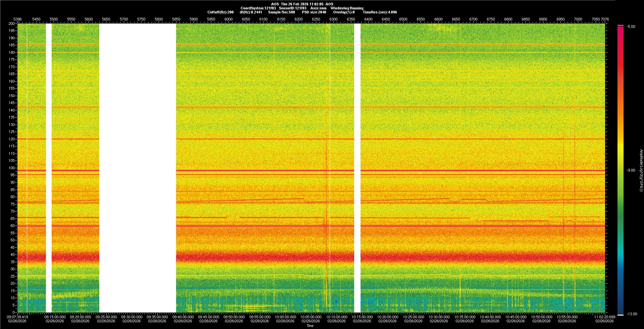Click the Amplitude colorbar axis title

point(641,171)
